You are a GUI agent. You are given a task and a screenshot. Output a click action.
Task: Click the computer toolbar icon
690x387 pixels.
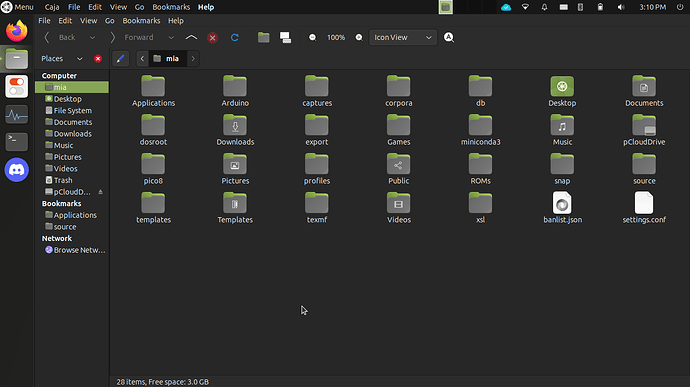coord(285,37)
